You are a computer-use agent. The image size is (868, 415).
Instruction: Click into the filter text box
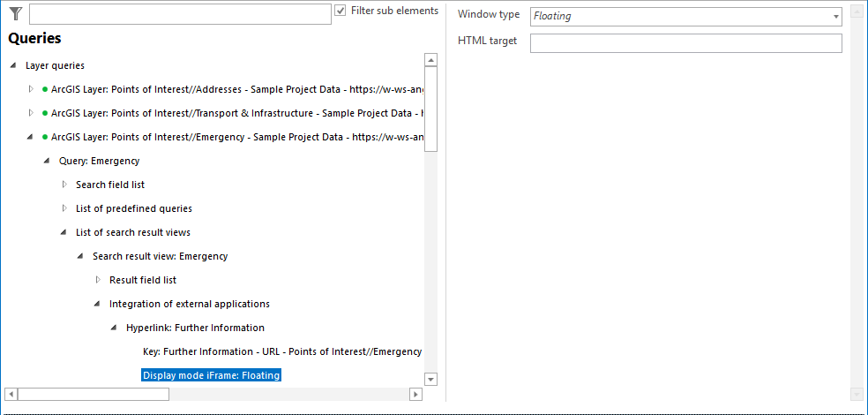[180, 14]
